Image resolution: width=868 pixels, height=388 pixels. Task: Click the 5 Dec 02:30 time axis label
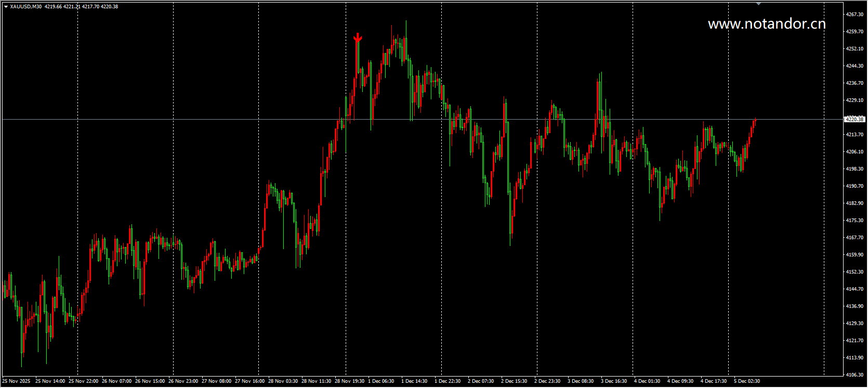coord(747,381)
